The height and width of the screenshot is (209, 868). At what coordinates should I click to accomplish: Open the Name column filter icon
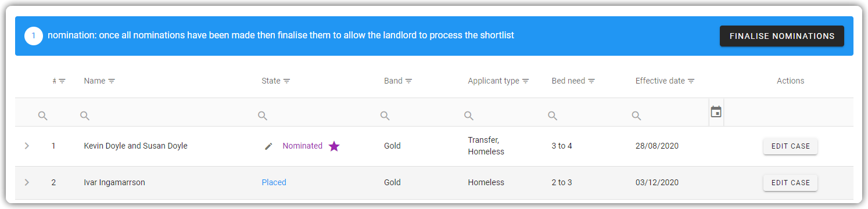pos(112,81)
